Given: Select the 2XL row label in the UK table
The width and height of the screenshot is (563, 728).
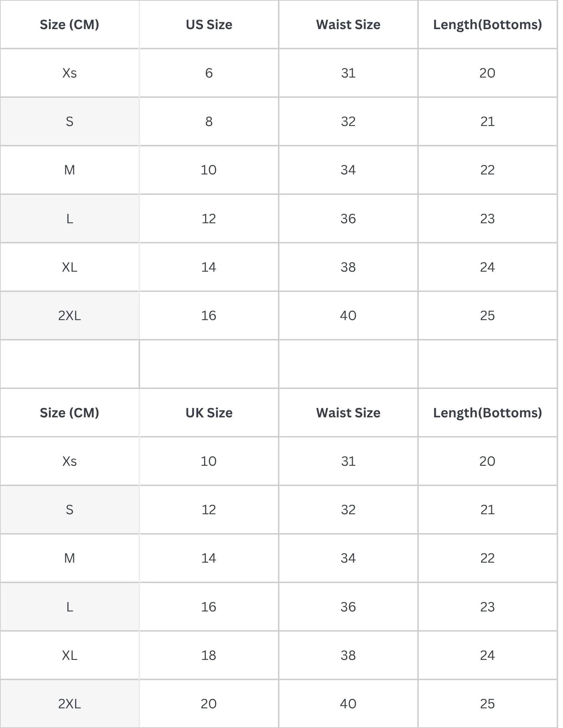Looking at the screenshot, I should coord(69,704).
